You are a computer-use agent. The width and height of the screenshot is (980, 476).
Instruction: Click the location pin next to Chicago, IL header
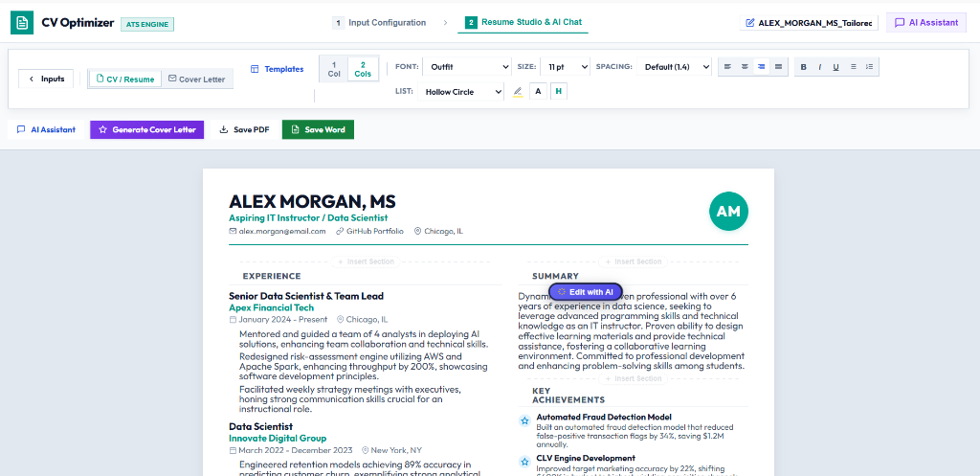coord(417,231)
